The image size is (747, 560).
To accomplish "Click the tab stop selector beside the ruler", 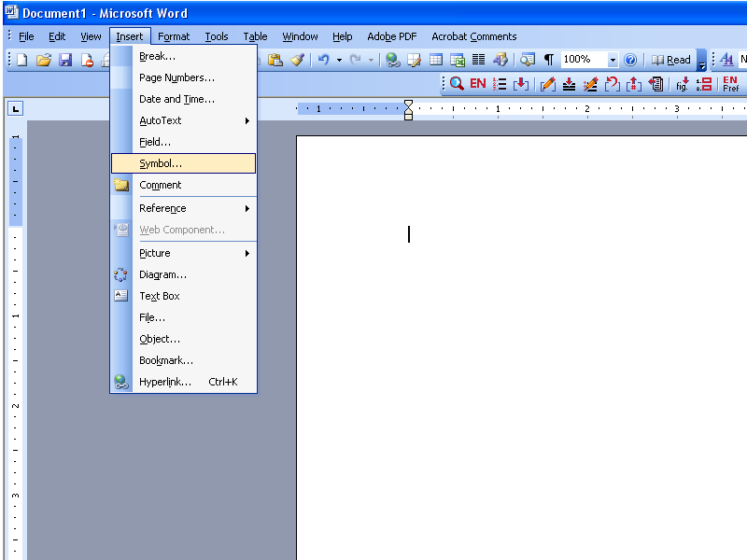I will coord(14,107).
